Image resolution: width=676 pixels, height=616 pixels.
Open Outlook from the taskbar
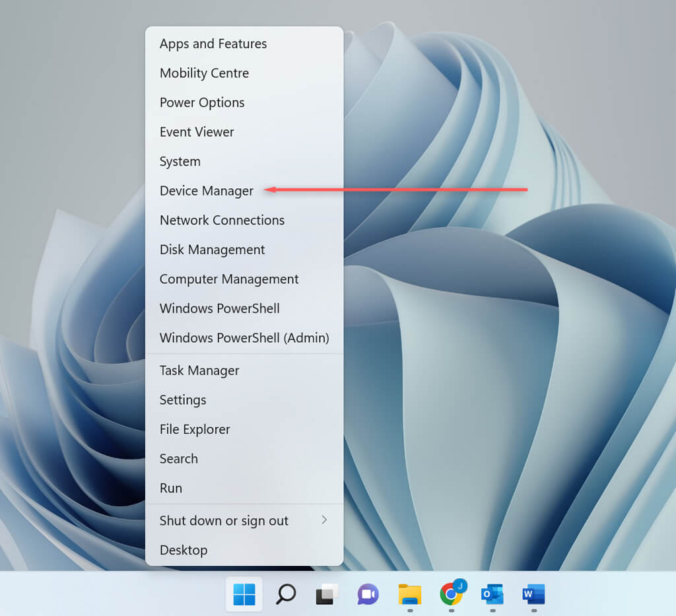(492, 594)
